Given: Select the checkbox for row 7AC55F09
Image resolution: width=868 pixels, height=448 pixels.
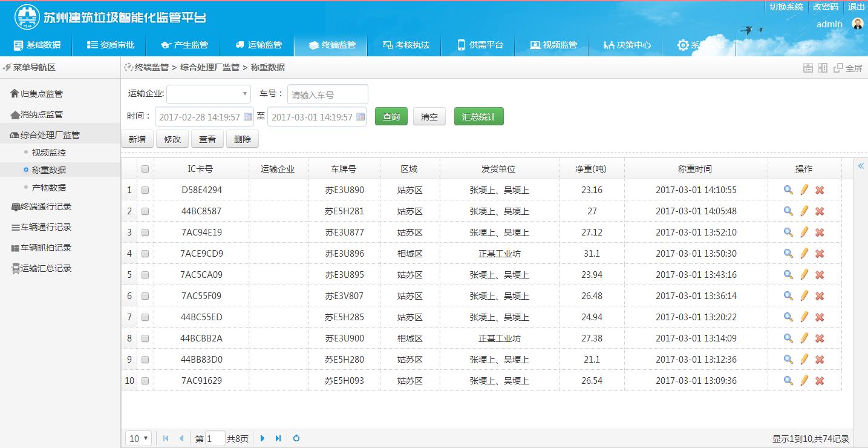Looking at the screenshot, I should (x=145, y=296).
